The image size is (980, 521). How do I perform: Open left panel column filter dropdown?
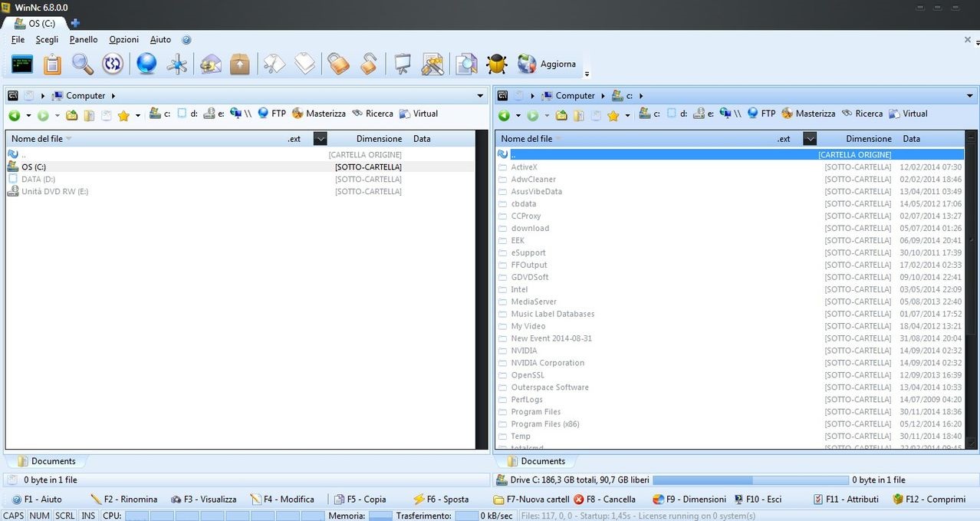[321, 139]
